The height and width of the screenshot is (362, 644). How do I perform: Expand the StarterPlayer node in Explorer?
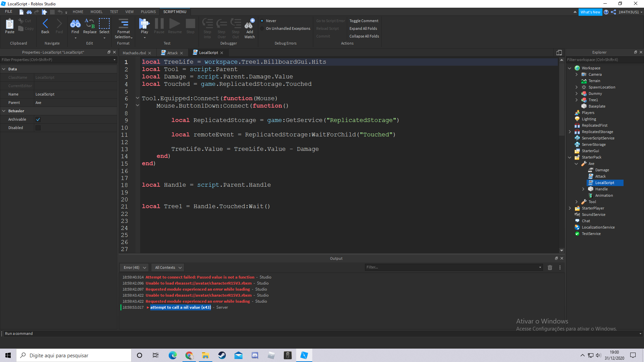570,208
